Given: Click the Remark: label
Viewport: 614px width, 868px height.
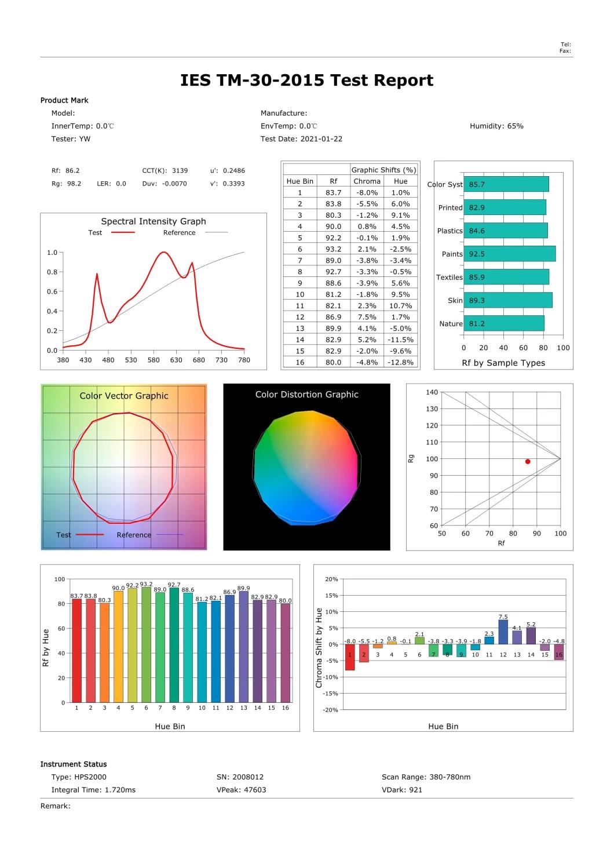Looking at the screenshot, I should click(x=56, y=806).
